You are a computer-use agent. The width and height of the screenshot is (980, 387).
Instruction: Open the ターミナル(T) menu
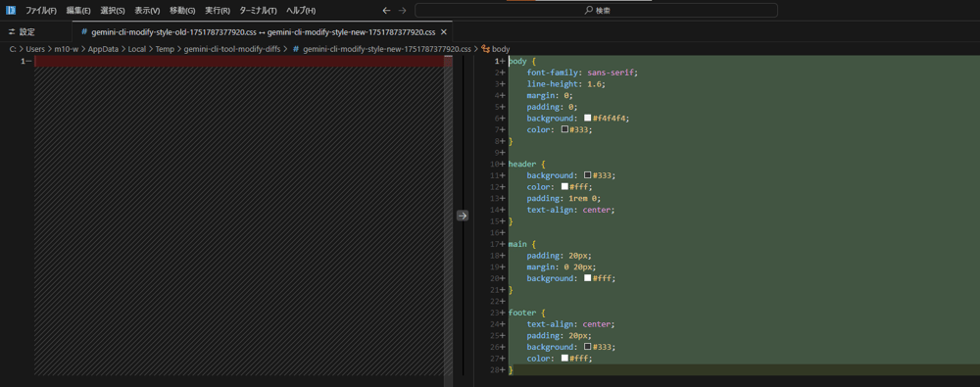pyautogui.click(x=258, y=11)
